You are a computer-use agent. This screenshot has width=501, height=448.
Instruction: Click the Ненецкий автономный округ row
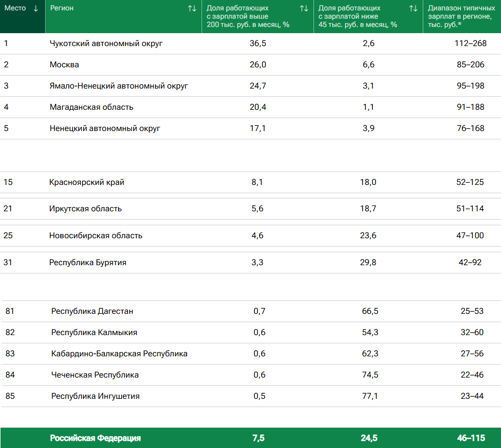(105, 128)
